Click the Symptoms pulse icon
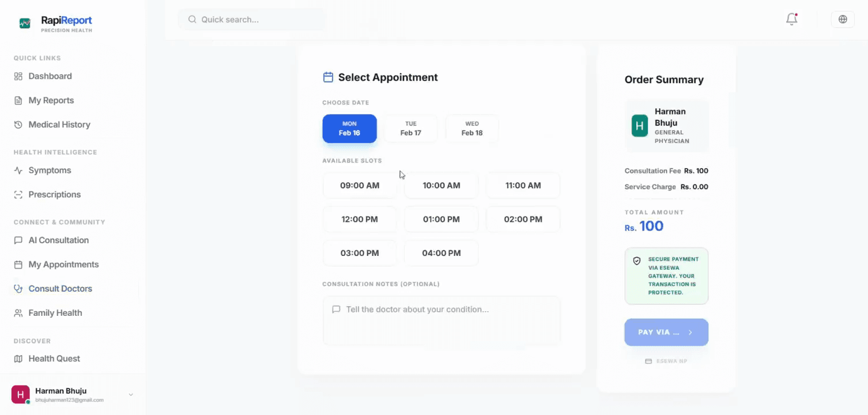868x415 pixels. tap(18, 171)
